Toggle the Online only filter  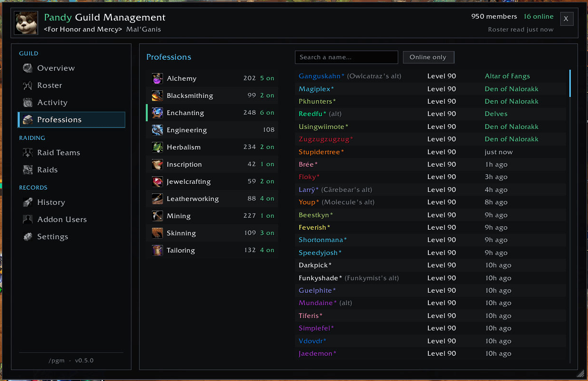click(428, 57)
